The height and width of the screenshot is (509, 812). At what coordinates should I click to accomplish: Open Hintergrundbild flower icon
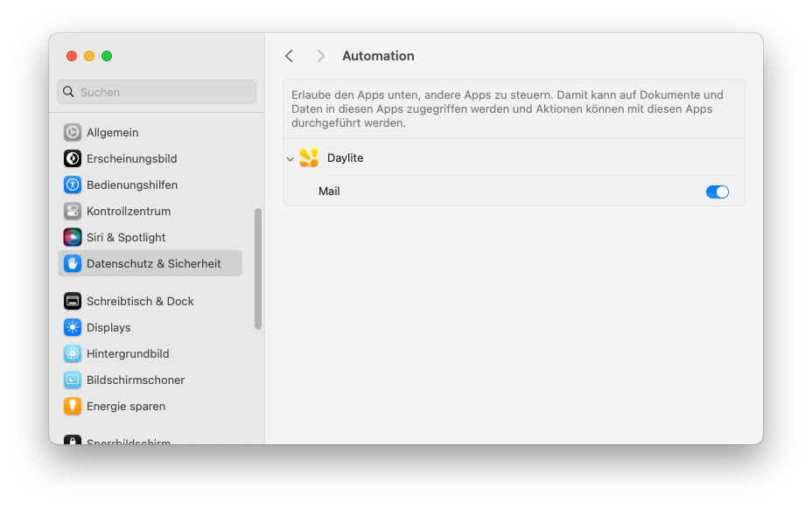[73, 353]
